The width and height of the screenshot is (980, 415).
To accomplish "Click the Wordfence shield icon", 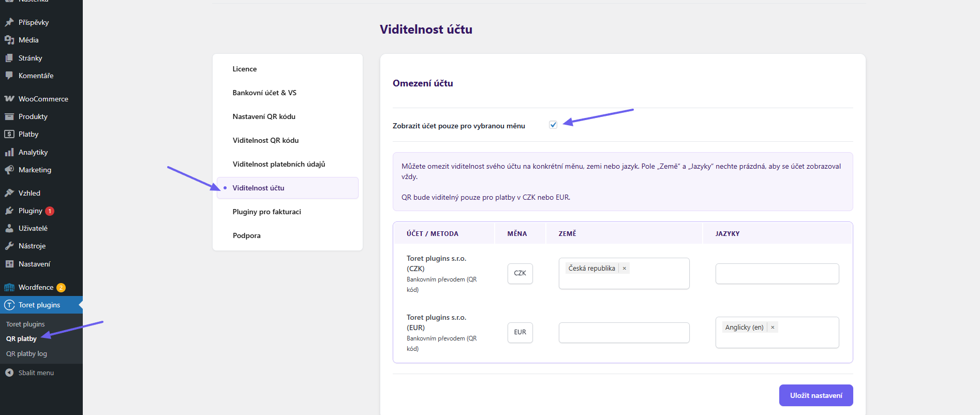I will (x=9, y=287).
